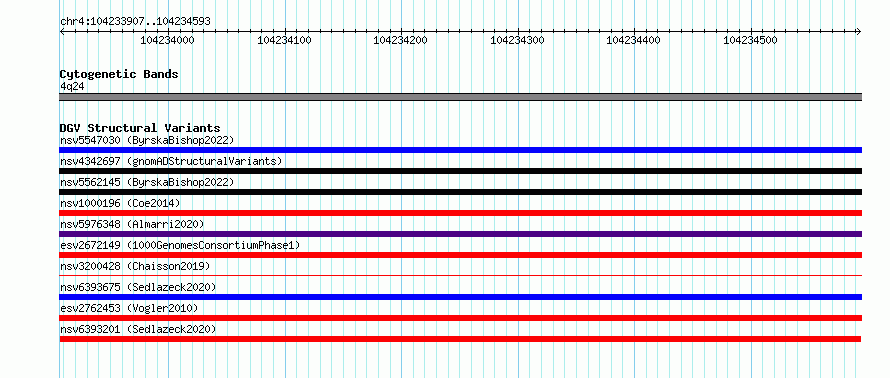
Task: Click the right arrowhead of the ruler
Action: [x=859, y=31]
